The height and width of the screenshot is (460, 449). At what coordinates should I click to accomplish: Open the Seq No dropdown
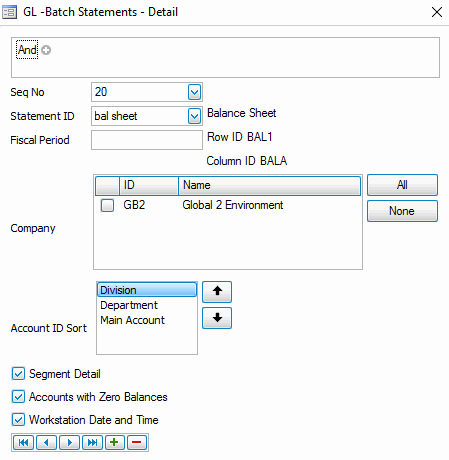tap(194, 92)
